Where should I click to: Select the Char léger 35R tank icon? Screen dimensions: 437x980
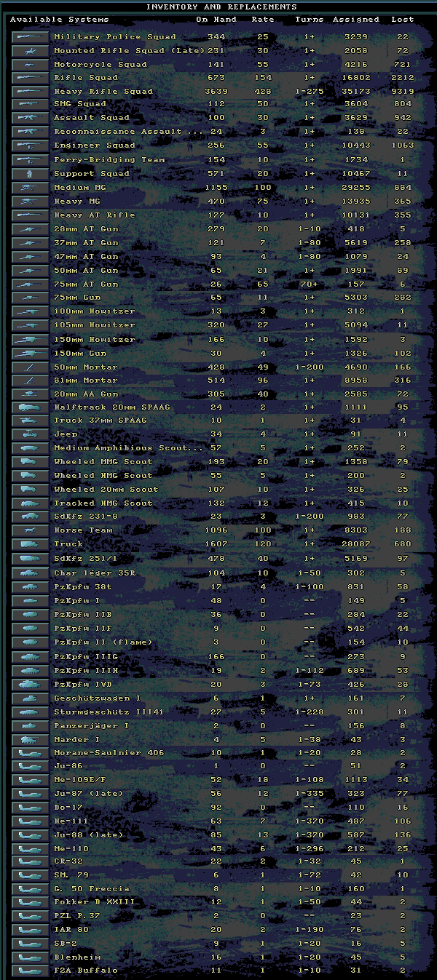(x=31, y=573)
